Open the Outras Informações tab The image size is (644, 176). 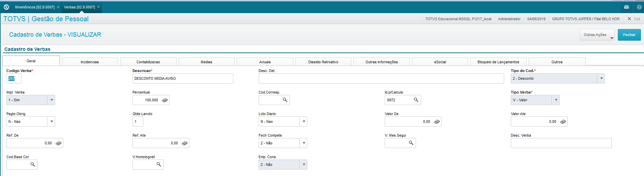point(382,62)
